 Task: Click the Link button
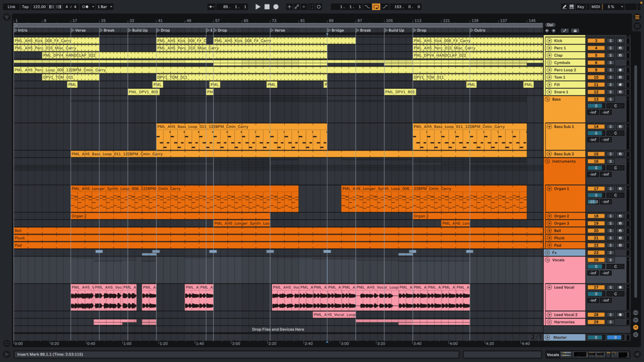[11, 7]
